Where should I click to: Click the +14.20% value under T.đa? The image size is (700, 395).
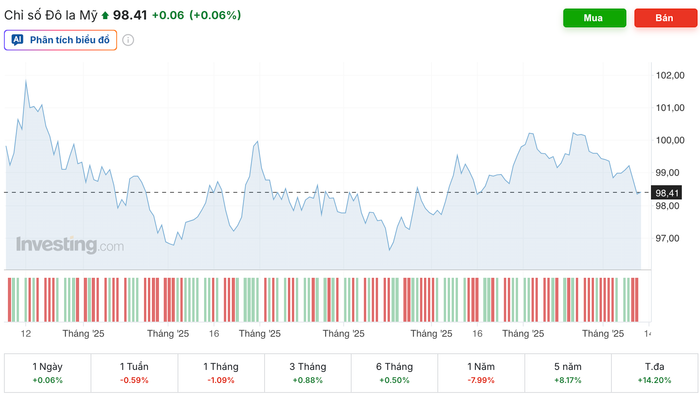tap(654, 380)
